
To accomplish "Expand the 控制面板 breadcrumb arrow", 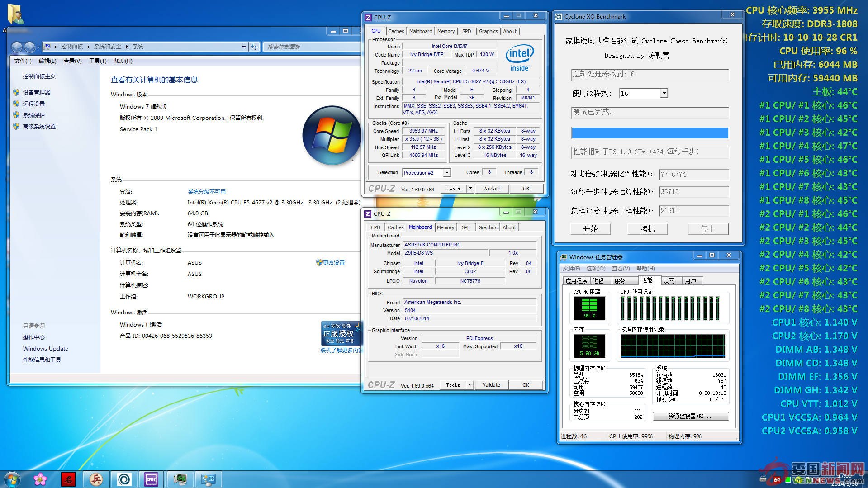I will [x=88, y=47].
